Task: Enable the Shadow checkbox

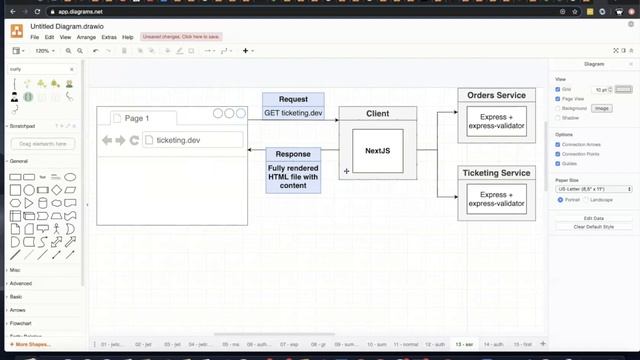Action: pyautogui.click(x=558, y=118)
